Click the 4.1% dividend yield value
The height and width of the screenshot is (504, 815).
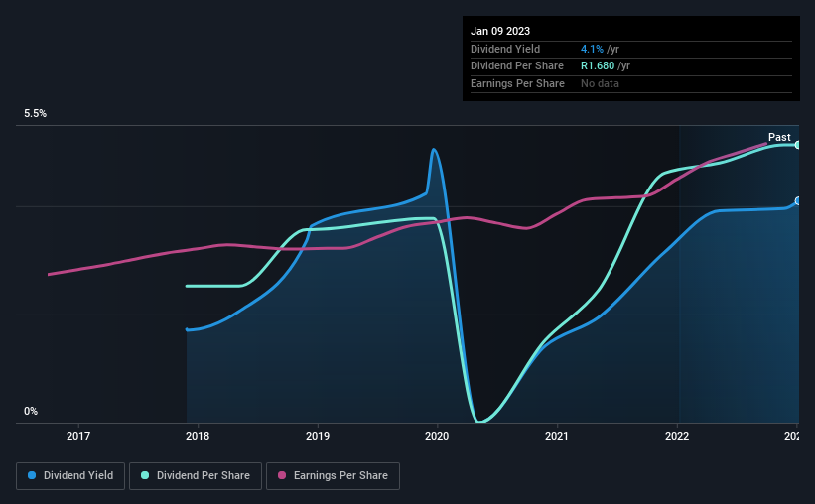(592, 49)
